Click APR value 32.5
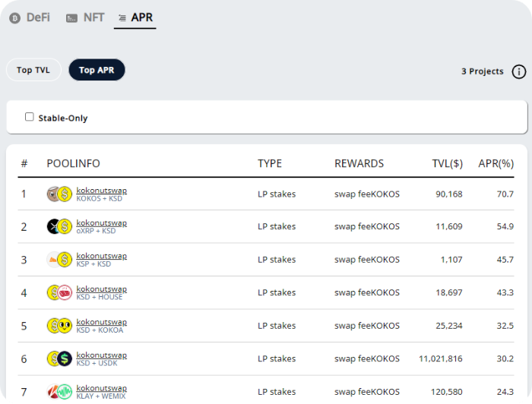The width and height of the screenshot is (532, 404). (x=505, y=326)
